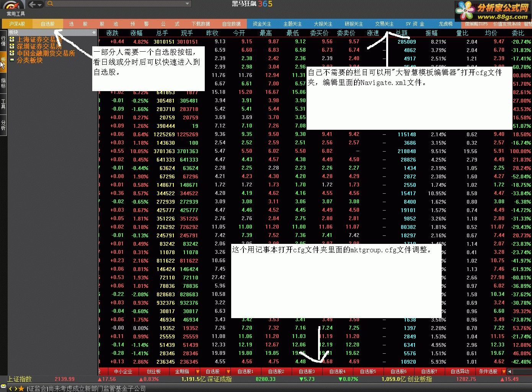
Task: Open the SV资金 tab
Action: [415, 24]
